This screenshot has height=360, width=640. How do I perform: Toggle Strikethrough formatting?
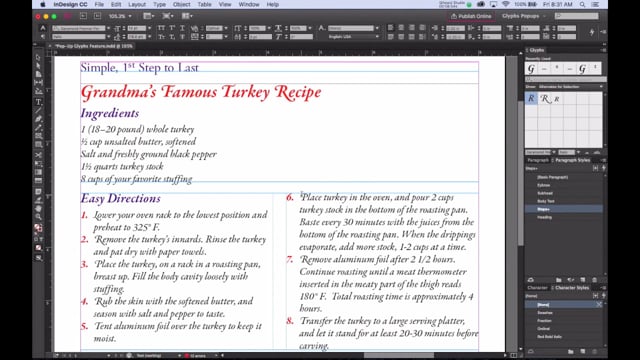(x=182, y=37)
